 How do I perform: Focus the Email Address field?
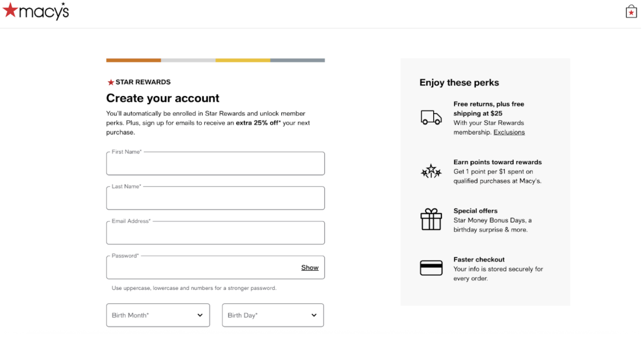coord(215,233)
